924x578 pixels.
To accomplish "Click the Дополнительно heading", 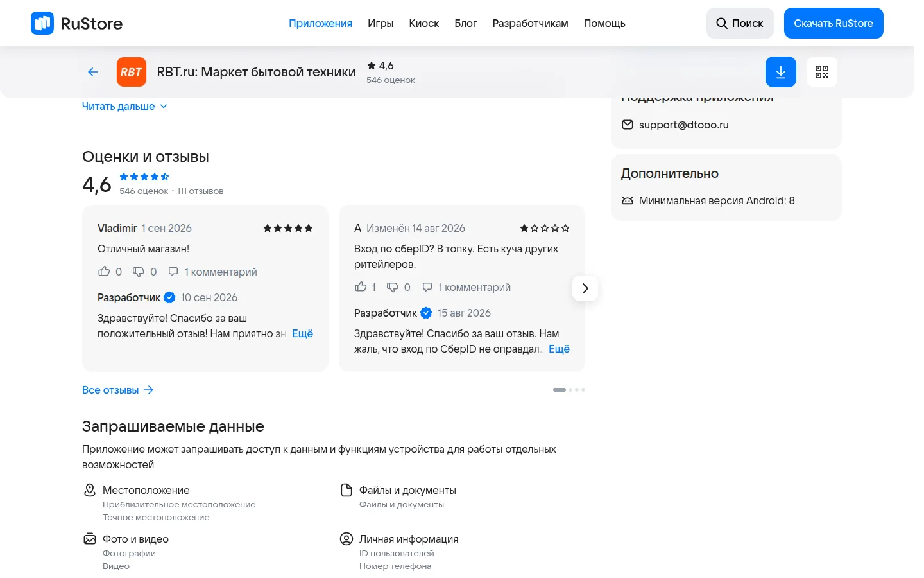I will (x=670, y=173).
